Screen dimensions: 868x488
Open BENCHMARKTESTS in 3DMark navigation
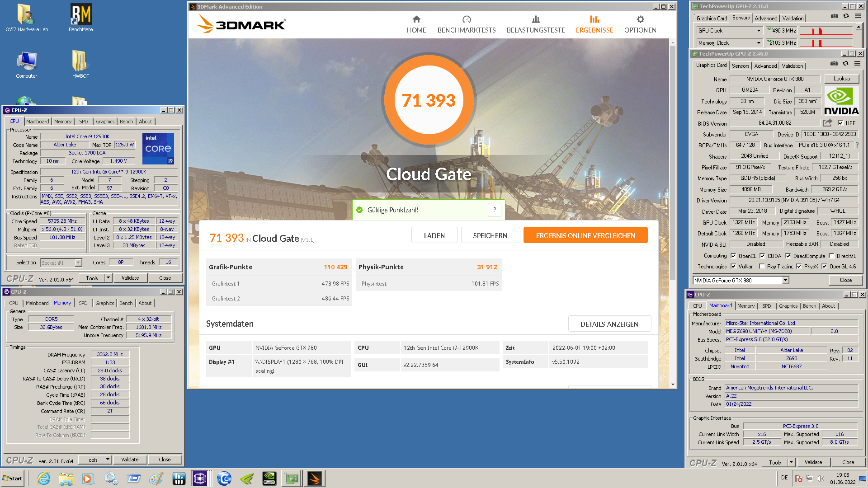pyautogui.click(x=467, y=24)
